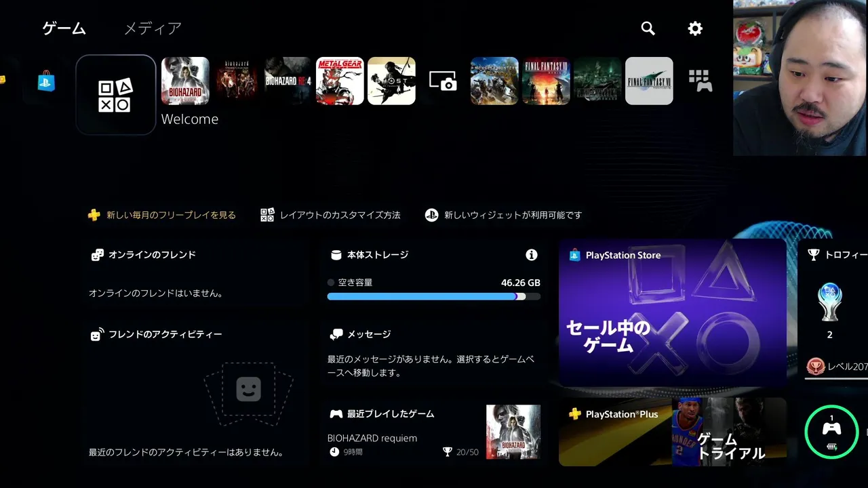This screenshot has width=868, height=488.
Task: Select the Monster Hunter game tile
Action: tap(494, 81)
